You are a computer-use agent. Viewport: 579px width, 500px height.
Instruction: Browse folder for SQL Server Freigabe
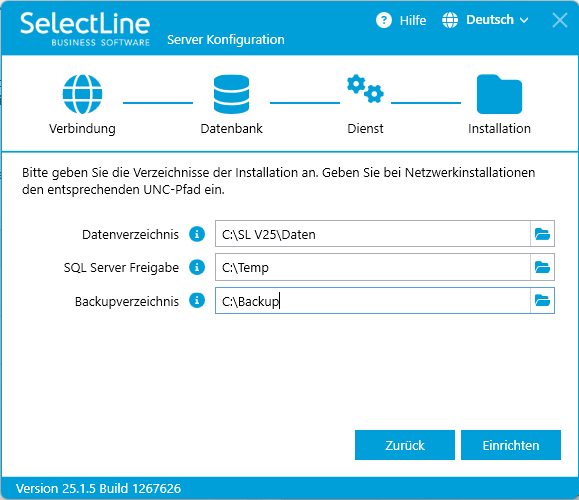click(542, 267)
